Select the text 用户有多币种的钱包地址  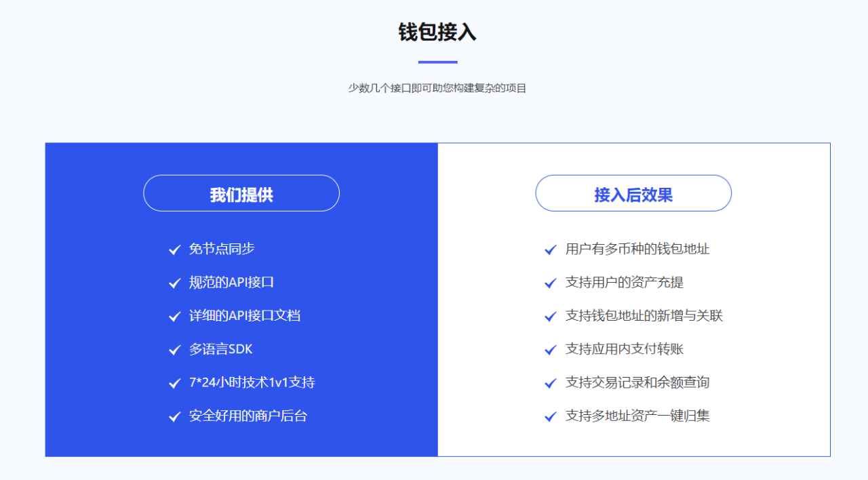pos(637,249)
